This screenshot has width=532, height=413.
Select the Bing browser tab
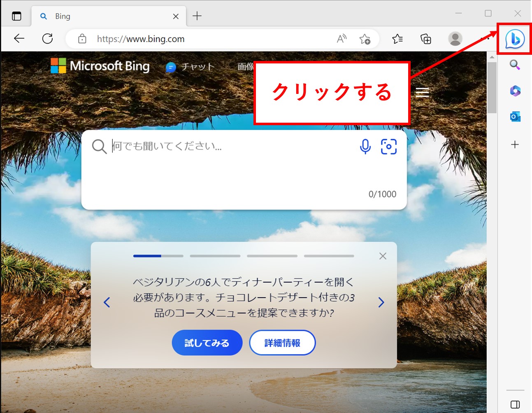tap(109, 16)
